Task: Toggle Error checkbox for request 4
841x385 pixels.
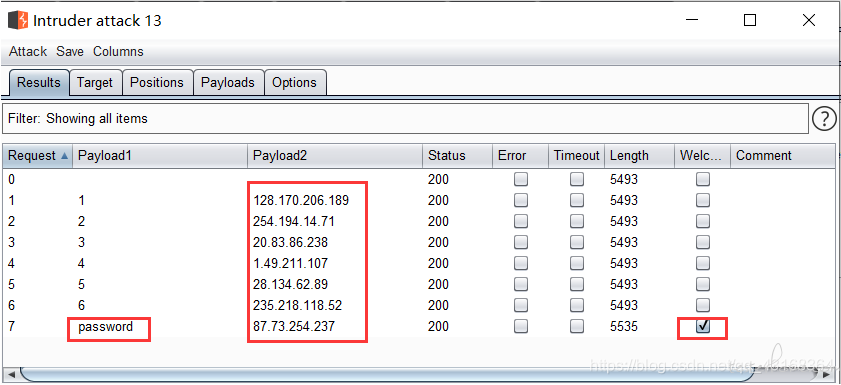Action: click(520, 263)
